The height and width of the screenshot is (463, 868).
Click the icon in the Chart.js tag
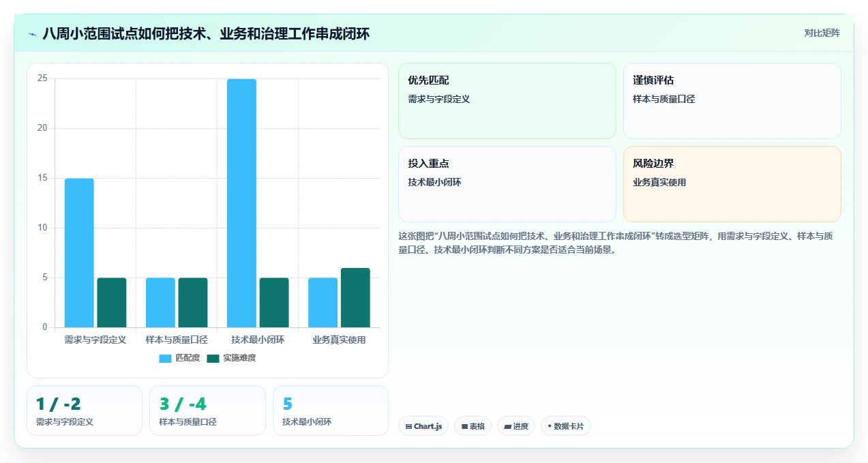(408, 427)
